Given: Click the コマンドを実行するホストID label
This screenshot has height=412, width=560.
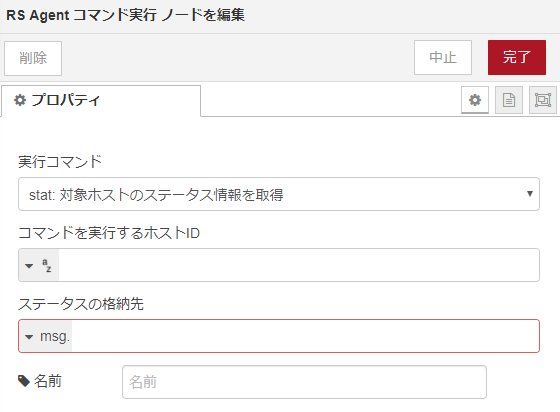Looking at the screenshot, I should pos(109,233).
